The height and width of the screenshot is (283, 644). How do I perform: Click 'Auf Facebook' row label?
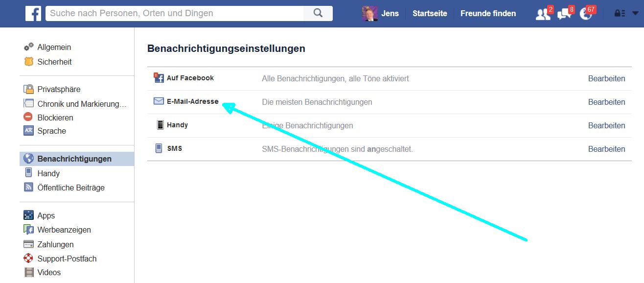[190, 78]
